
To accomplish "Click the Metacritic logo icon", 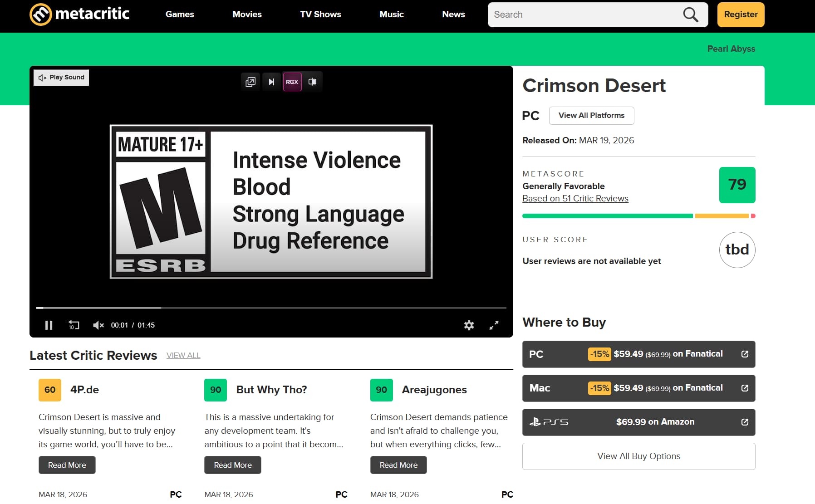I will (x=40, y=15).
